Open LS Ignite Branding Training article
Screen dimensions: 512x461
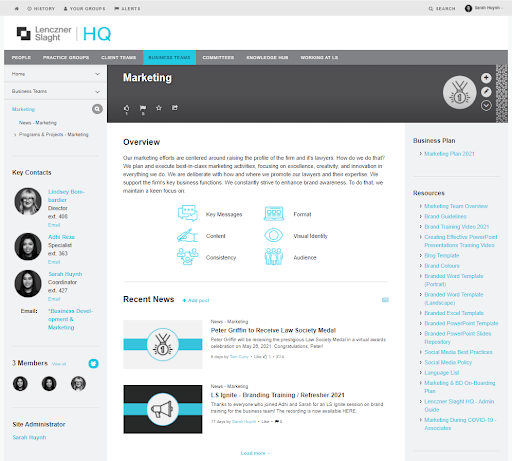277,395
